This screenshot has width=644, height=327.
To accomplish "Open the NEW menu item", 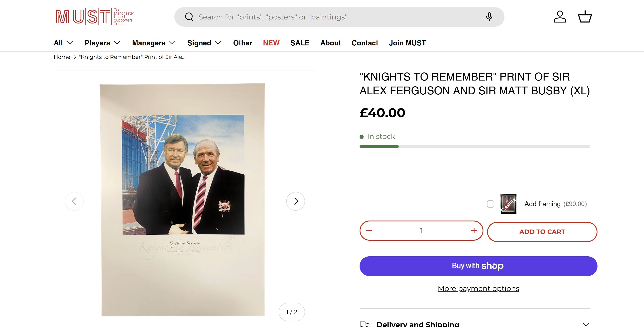I will pyautogui.click(x=271, y=43).
